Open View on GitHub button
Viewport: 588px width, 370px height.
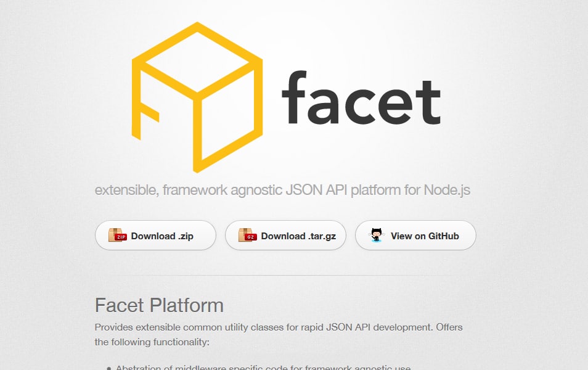(415, 236)
